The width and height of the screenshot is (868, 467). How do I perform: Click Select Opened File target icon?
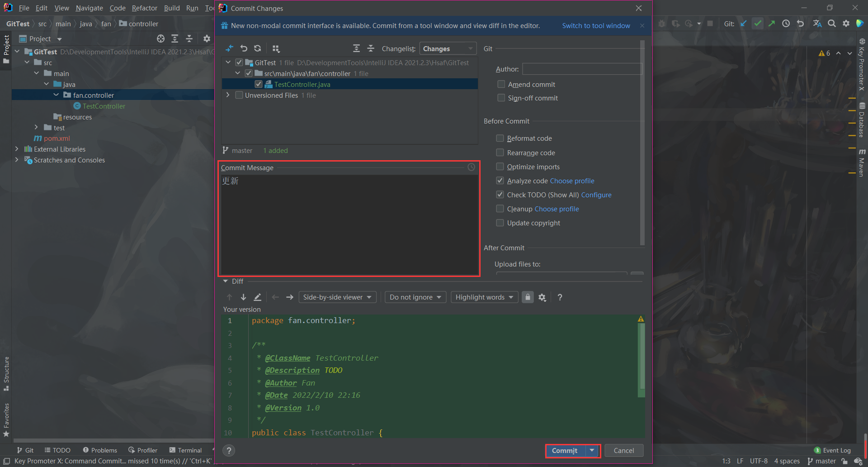(160, 38)
